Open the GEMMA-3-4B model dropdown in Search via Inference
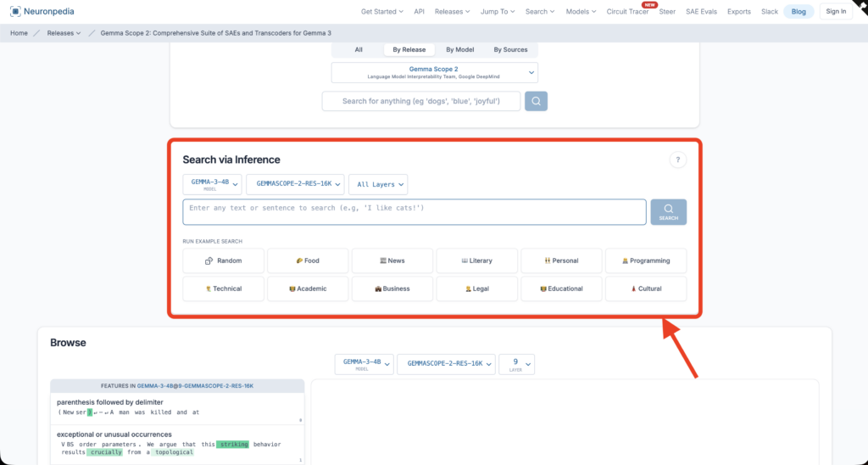 point(212,184)
